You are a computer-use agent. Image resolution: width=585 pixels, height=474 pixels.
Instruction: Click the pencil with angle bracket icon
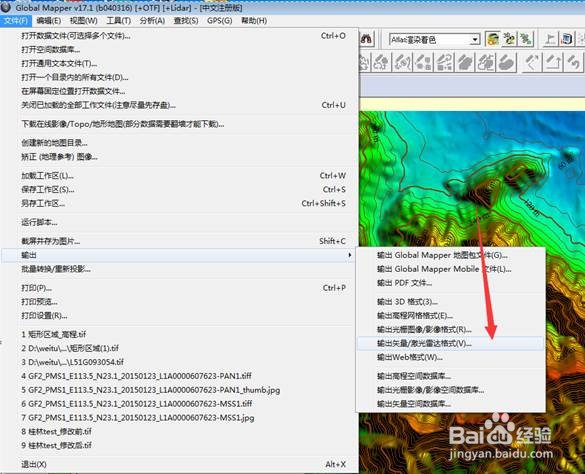point(532,62)
